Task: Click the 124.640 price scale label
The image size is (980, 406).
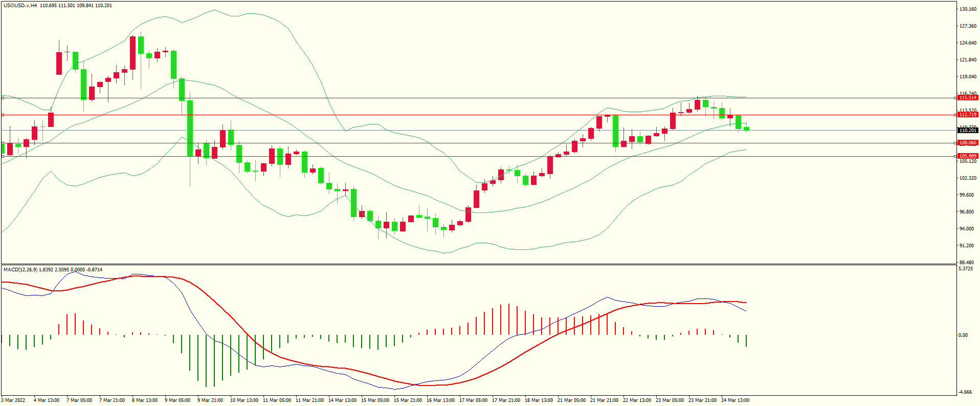Action: pyautogui.click(x=968, y=43)
